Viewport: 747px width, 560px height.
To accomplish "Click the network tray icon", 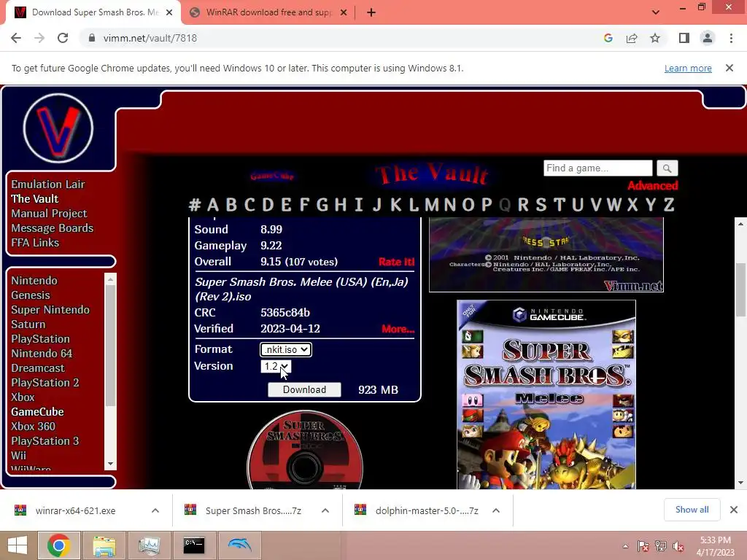I will pyautogui.click(x=660, y=546).
